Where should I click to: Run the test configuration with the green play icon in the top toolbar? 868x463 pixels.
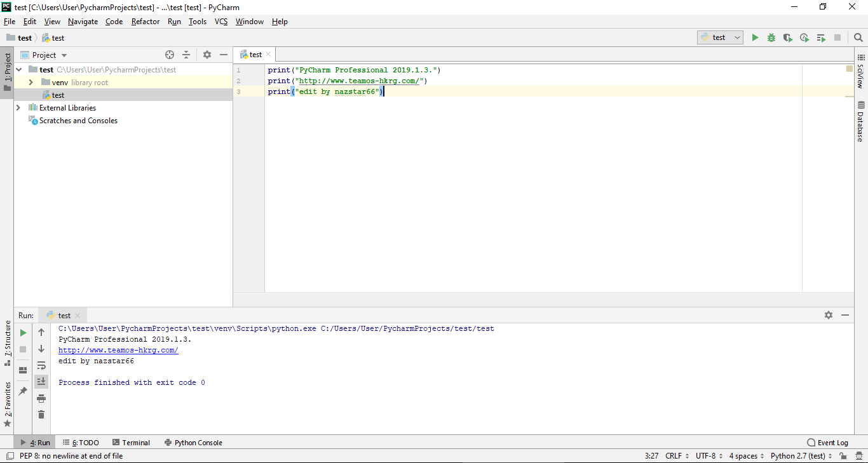pyautogui.click(x=755, y=38)
